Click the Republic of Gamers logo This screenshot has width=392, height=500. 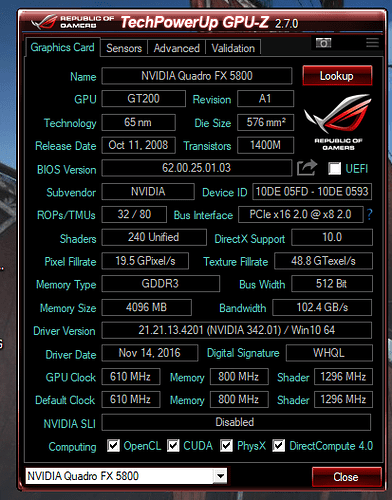[x=338, y=122]
